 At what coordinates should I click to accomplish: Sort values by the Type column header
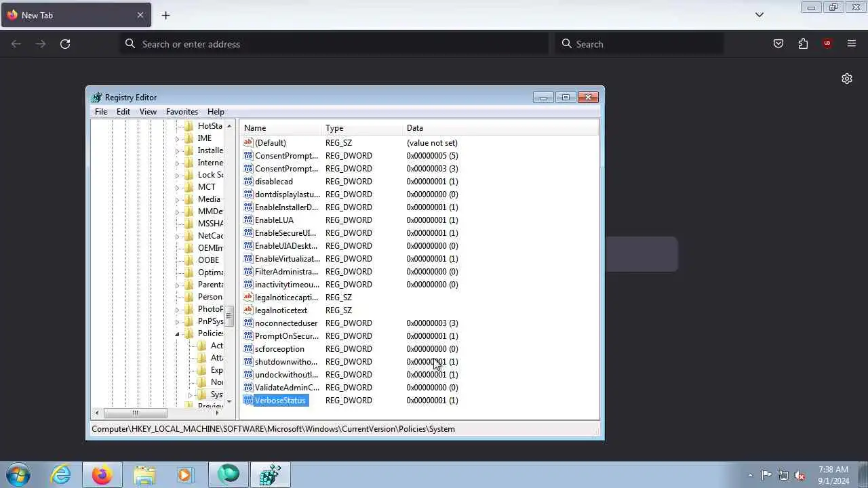click(x=362, y=128)
